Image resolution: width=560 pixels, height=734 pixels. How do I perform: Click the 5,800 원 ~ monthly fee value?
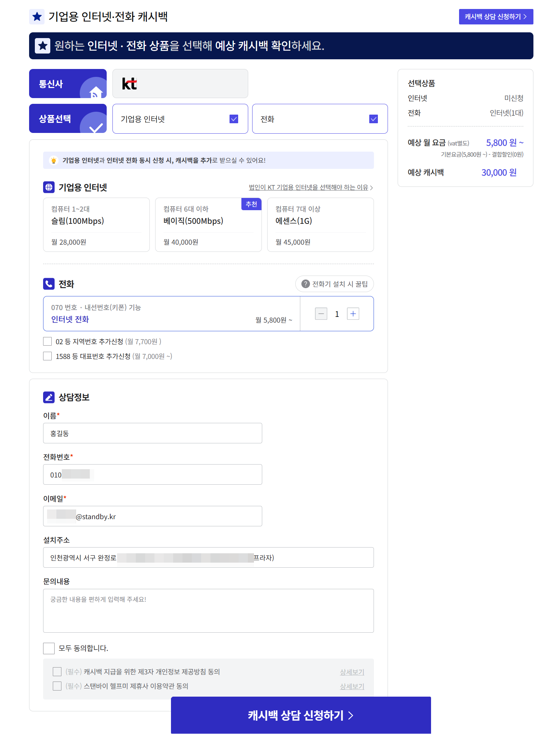pos(505,143)
